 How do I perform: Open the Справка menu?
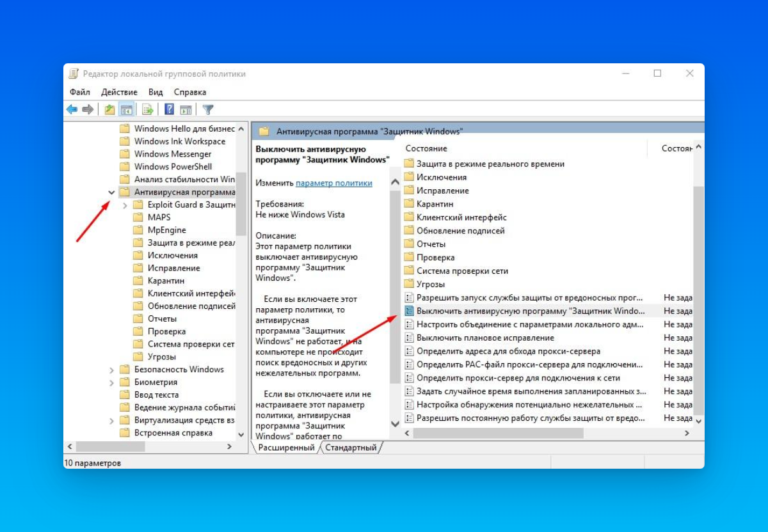coord(190,92)
